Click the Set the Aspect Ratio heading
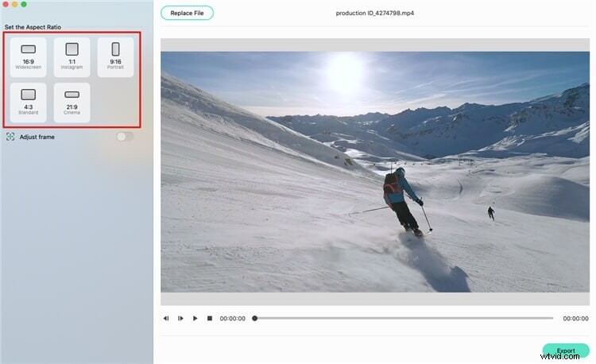596x364 pixels. 33,27
